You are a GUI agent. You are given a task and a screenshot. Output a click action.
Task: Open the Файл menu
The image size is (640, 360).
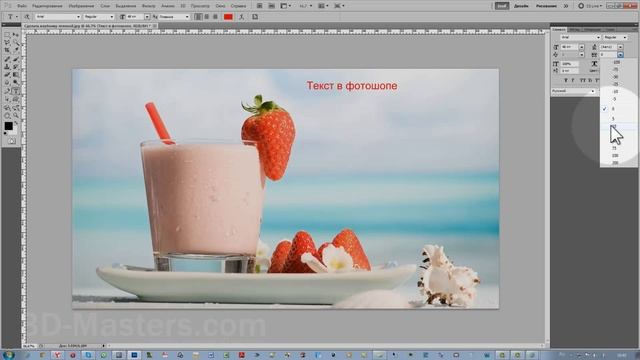point(22,6)
